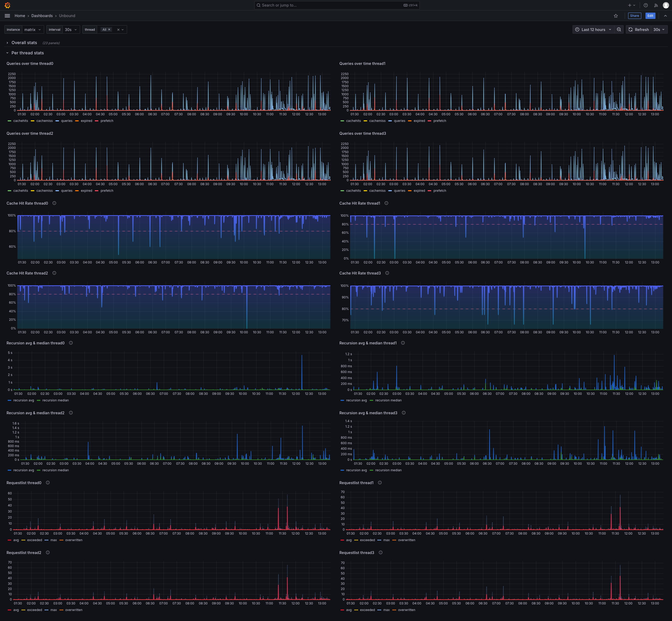Image resolution: width=672 pixels, height=621 pixels.
Task: Toggle cachehits series in thread0 legend
Action: pyautogui.click(x=20, y=121)
